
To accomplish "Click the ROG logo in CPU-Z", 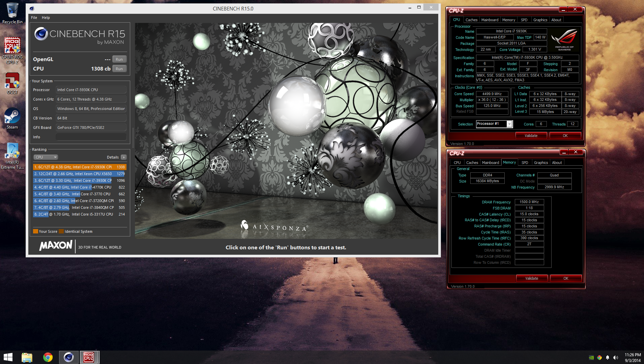I will (x=564, y=39).
